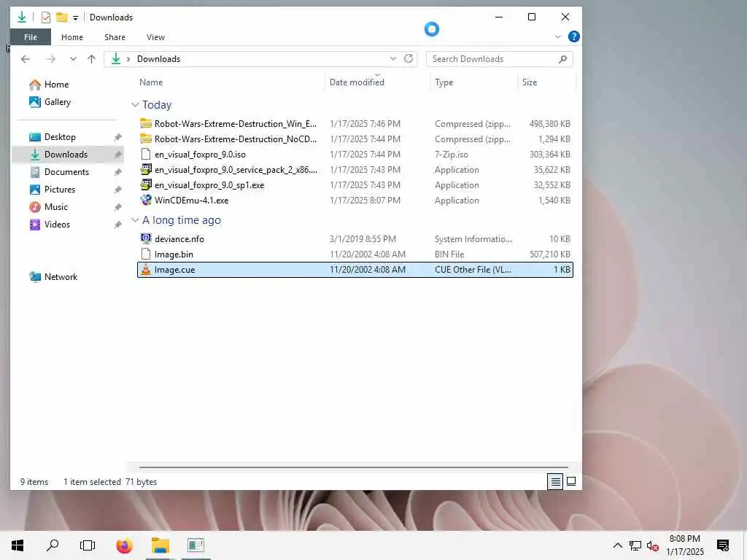The image size is (747, 560).
Task: Launch Firefox from the taskbar
Action: point(124,545)
